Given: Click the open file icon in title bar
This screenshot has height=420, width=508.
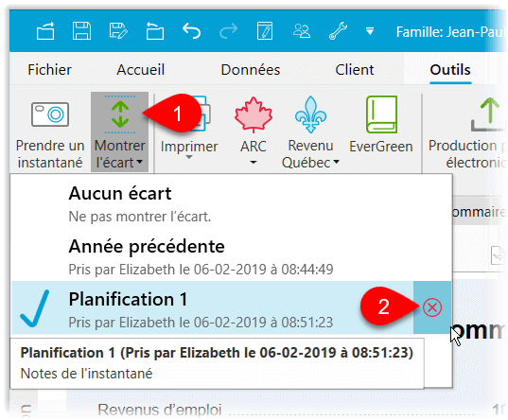Looking at the screenshot, I should [45, 31].
